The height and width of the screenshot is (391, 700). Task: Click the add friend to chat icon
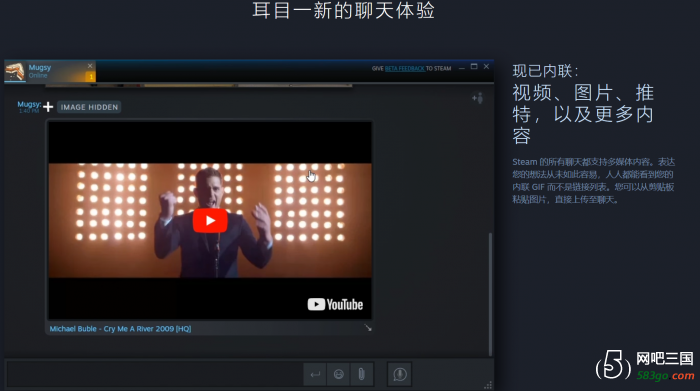tap(478, 98)
